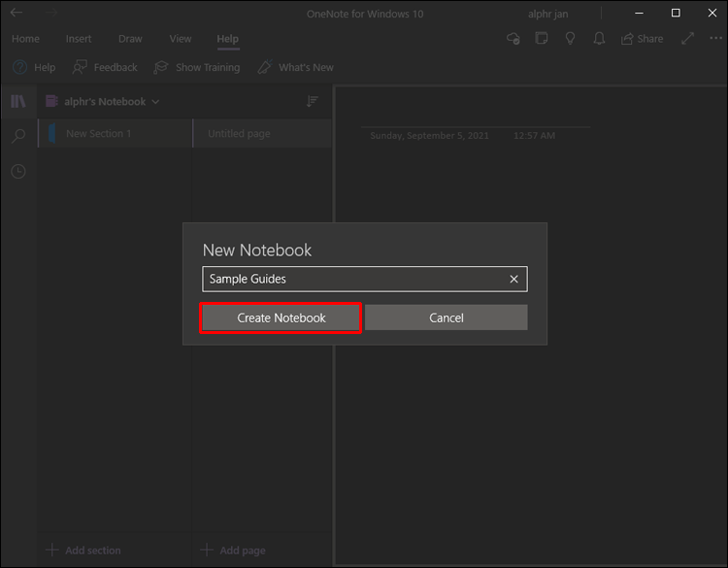Open the more options ellipsis menu
The width and height of the screenshot is (728, 568).
coord(716,39)
